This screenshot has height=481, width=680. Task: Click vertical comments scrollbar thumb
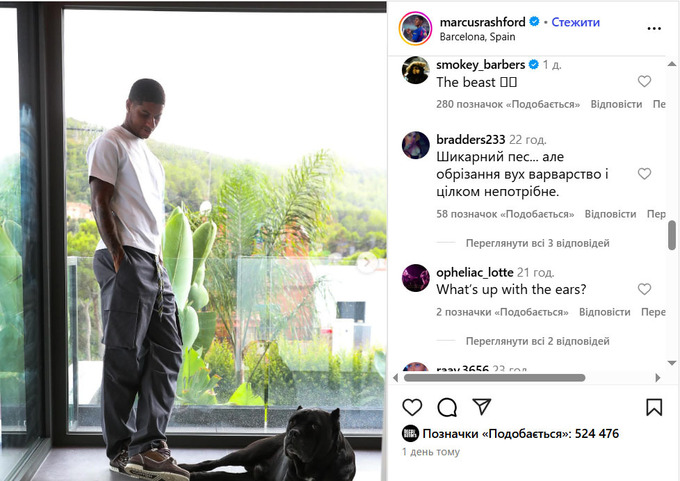[672, 235]
